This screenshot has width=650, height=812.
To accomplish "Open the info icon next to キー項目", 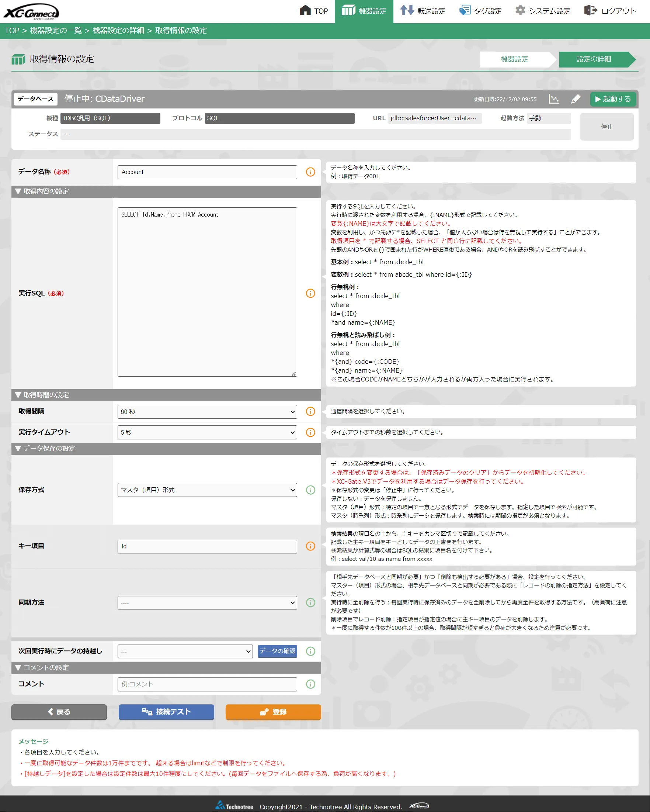I will [x=310, y=546].
